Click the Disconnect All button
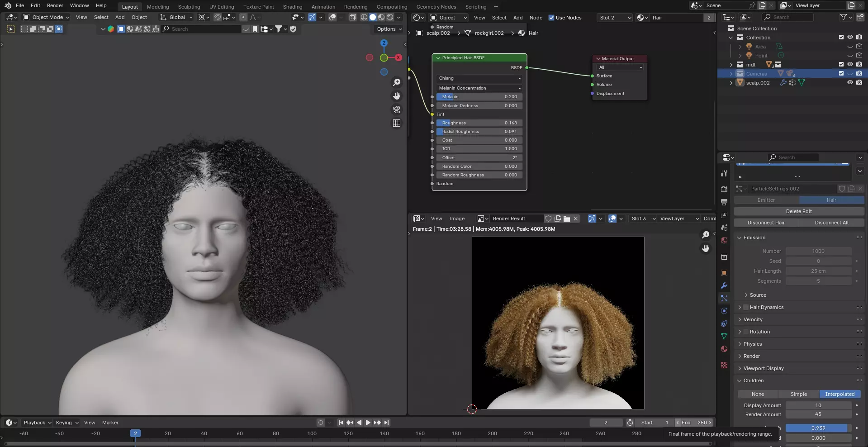Image resolution: width=868 pixels, height=447 pixels. [832, 223]
